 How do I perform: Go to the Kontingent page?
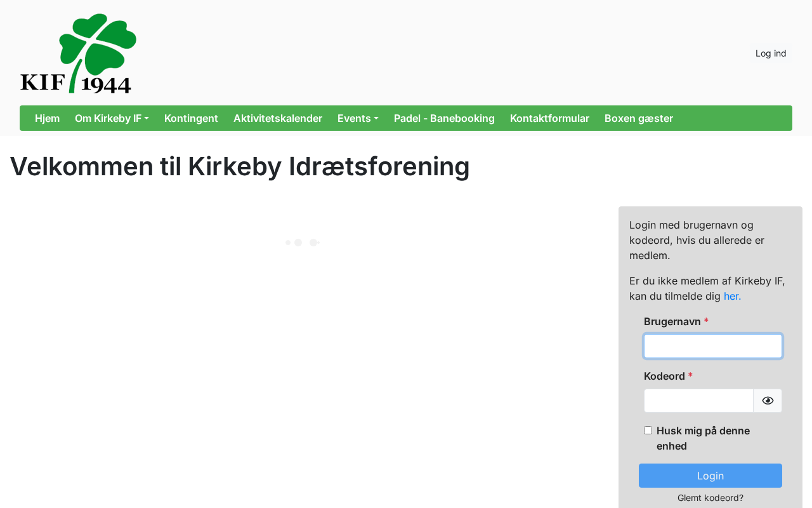point(191,118)
